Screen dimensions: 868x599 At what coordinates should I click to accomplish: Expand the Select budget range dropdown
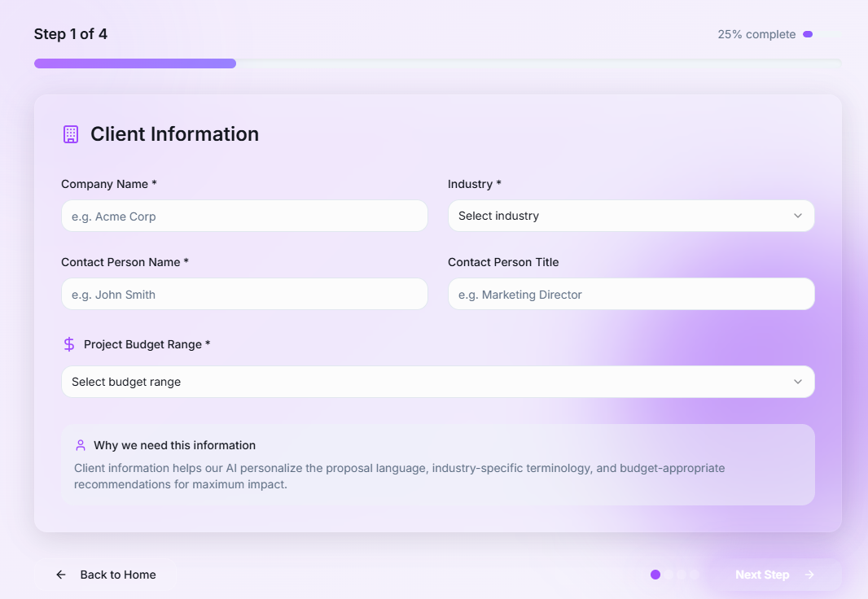(x=437, y=382)
